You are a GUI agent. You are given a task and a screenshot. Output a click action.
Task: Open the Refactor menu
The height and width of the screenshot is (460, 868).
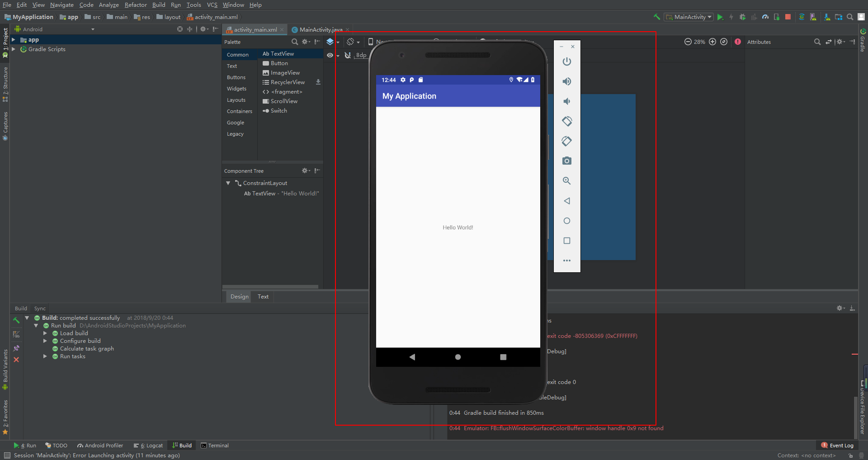136,5
